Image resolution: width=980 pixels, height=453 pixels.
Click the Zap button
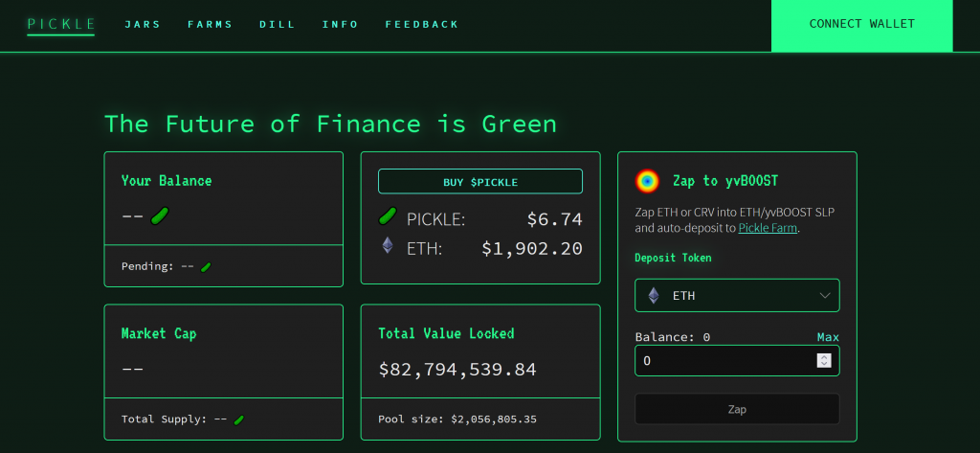click(737, 409)
